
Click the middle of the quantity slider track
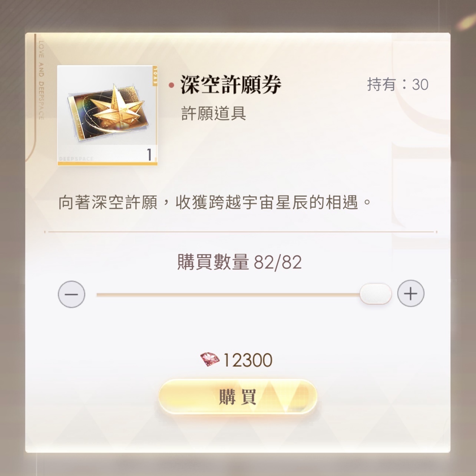coord(228,295)
